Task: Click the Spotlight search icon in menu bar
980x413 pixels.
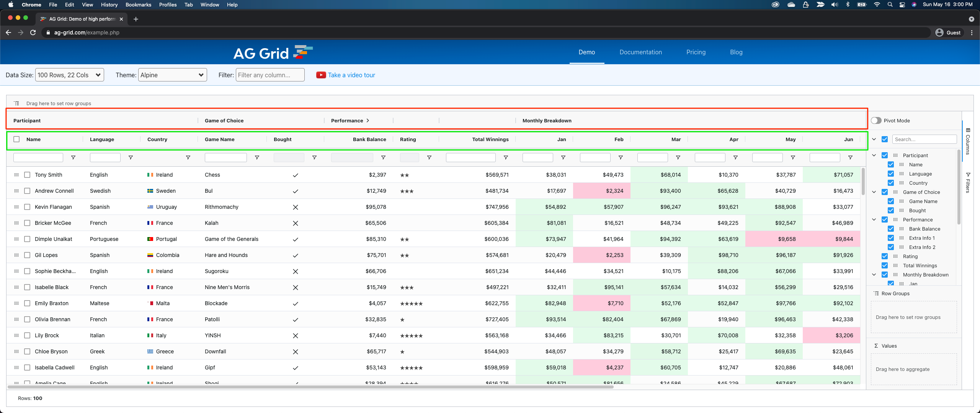Action: [x=890, y=5]
